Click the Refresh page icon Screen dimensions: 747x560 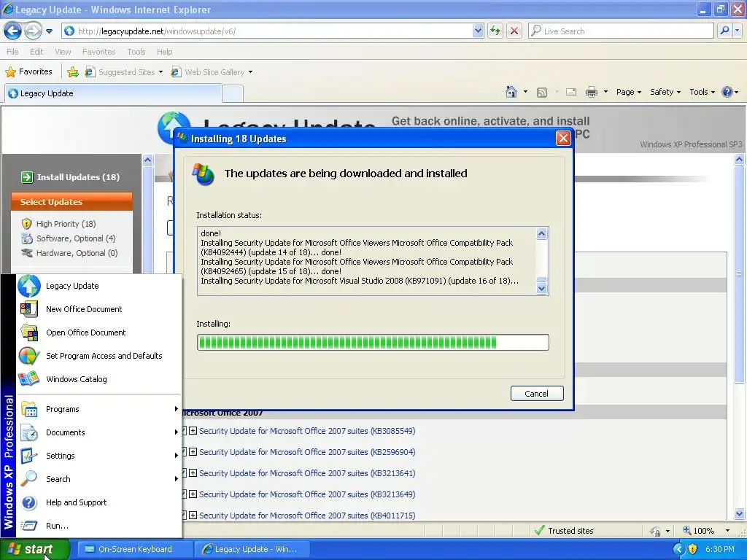[495, 31]
